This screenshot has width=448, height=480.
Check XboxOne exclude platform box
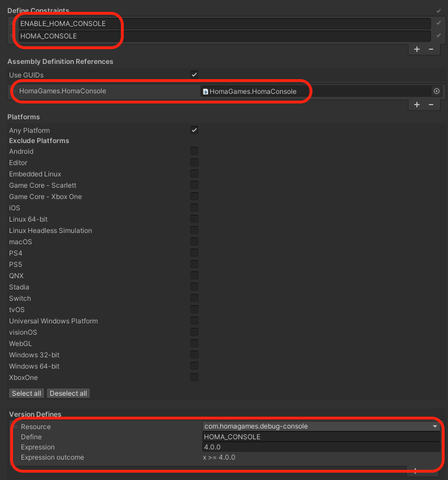click(x=194, y=377)
